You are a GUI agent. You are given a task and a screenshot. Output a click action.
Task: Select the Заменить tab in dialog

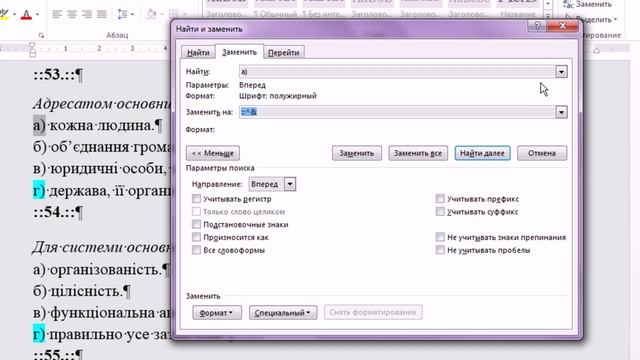[x=239, y=52]
